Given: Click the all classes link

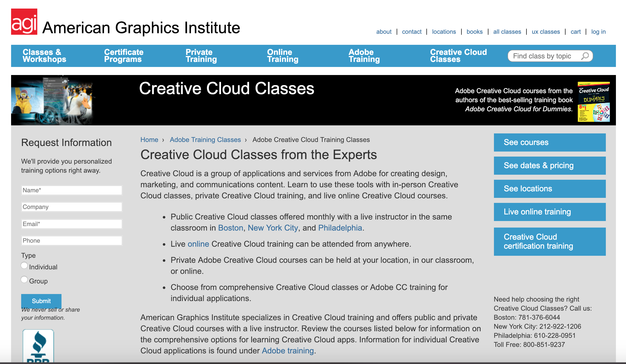Looking at the screenshot, I should click(x=507, y=32).
